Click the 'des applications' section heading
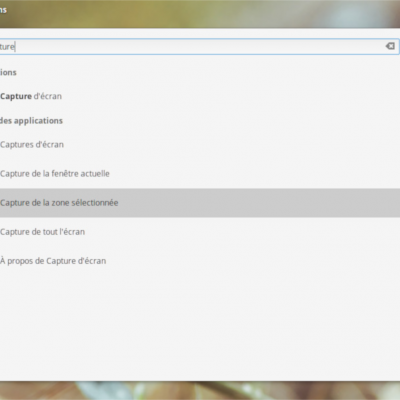The width and height of the screenshot is (400, 400). (x=31, y=121)
